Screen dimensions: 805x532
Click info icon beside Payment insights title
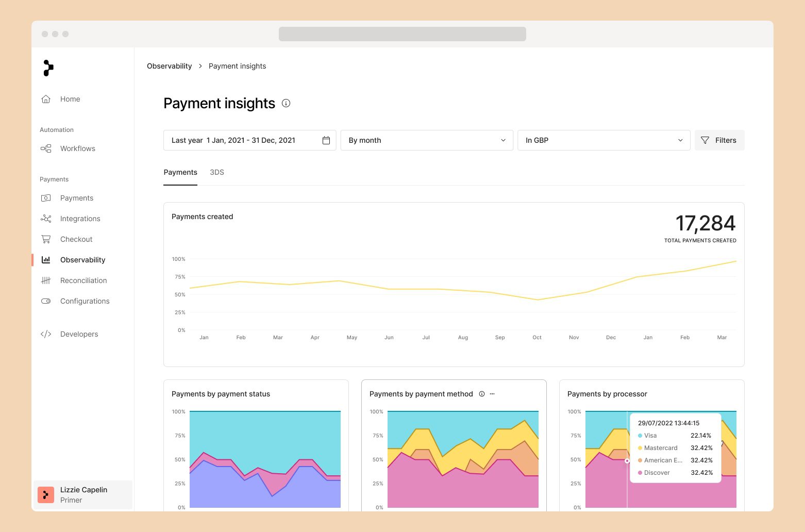[286, 103]
